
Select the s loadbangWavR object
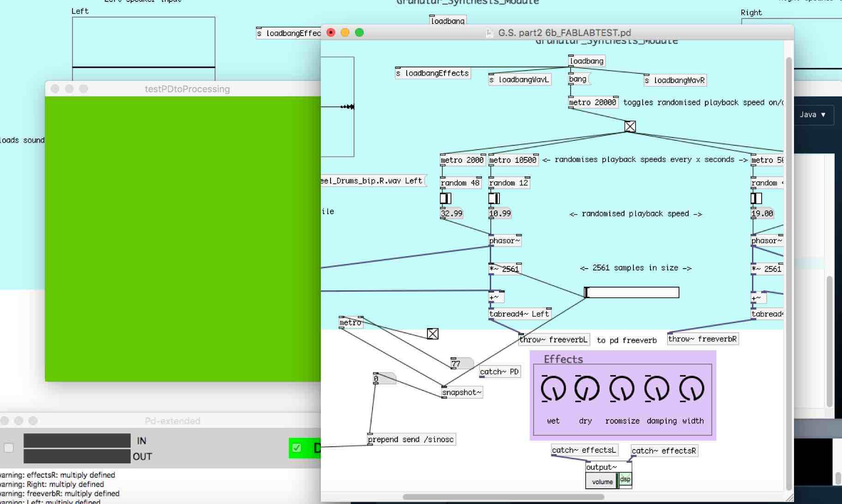click(x=675, y=80)
